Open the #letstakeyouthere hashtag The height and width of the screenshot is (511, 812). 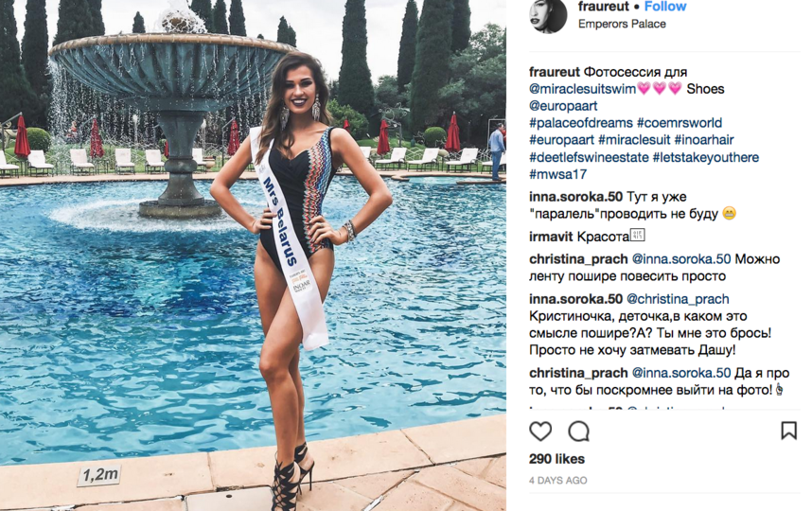coord(705,157)
